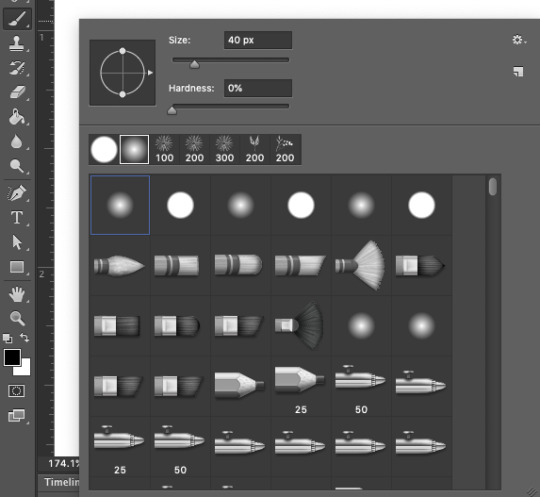Select the Clone Stamp tool
540x497 pixels.
pyautogui.click(x=17, y=44)
